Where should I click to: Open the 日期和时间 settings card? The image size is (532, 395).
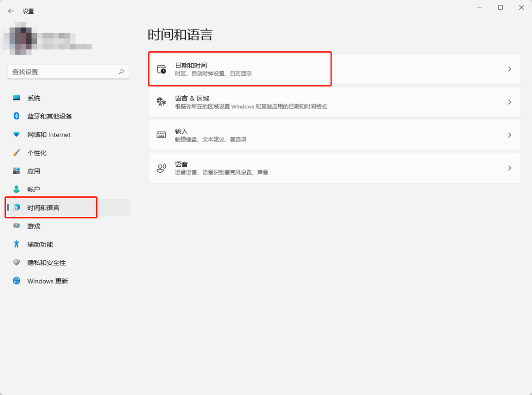(334, 69)
